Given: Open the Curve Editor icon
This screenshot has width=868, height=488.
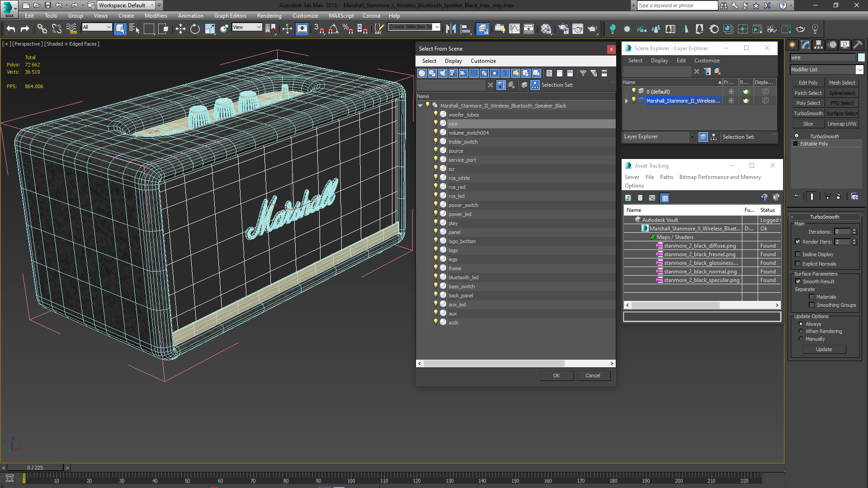Looking at the screenshot, I should tap(514, 29).
